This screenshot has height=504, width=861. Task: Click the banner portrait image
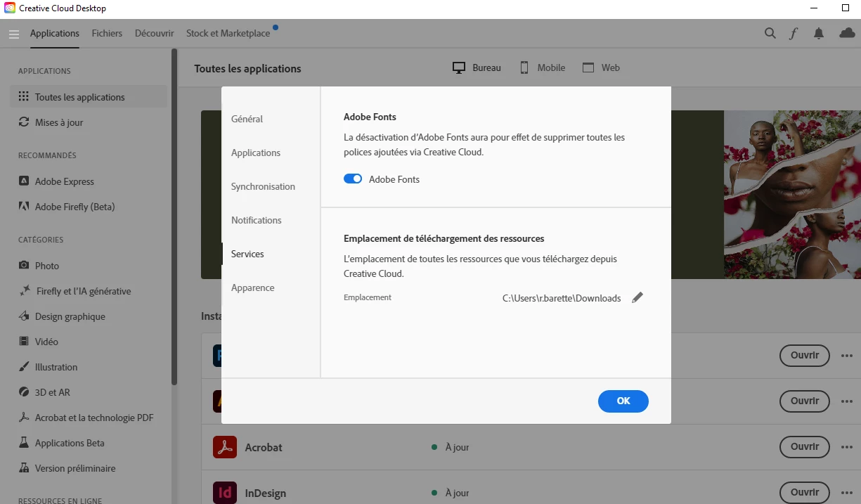[792, 195]
